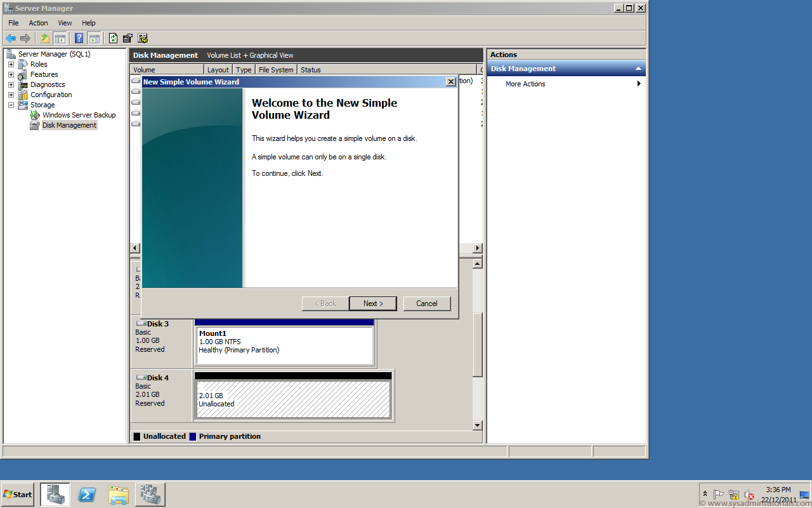Click the Up One Level folder icon
This screenshot has height=508, width=812.
point(45,38)
